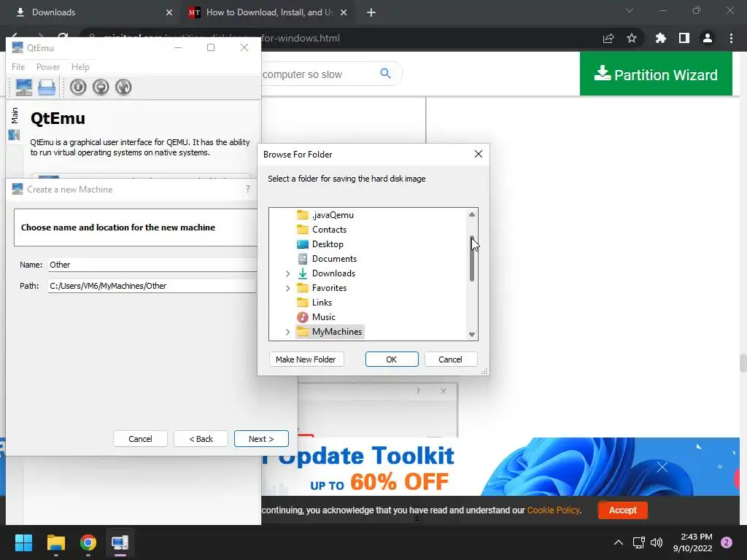747x560 pixels.
Task: Click the volume tray icon
Action: [x=657, y=542]
